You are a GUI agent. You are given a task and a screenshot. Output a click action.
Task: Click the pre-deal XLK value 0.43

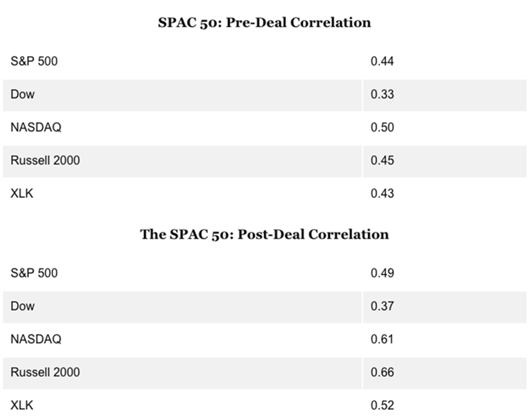pos(382,193)
